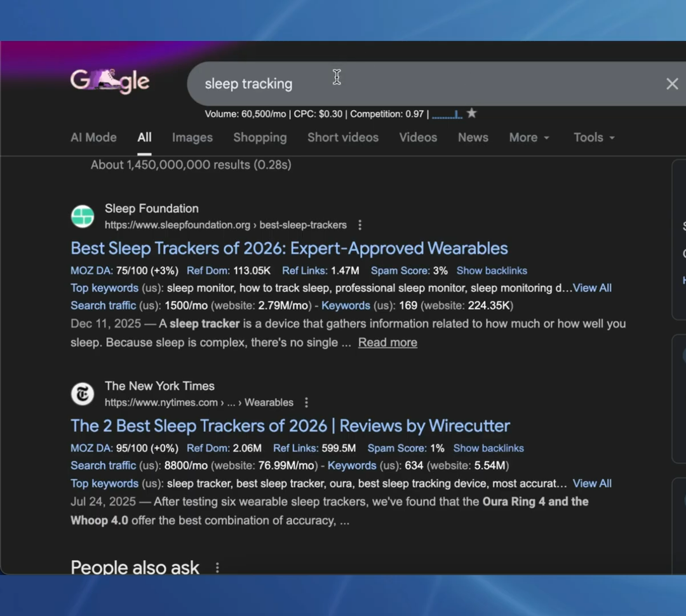Expand View All keywords for New York Times

592,483
